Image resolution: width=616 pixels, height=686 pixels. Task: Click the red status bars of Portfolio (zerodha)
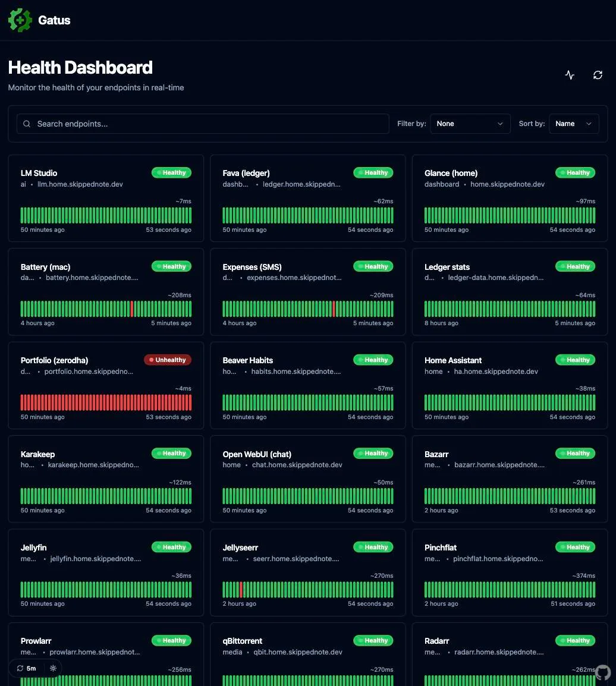click(x=106, y=402)
